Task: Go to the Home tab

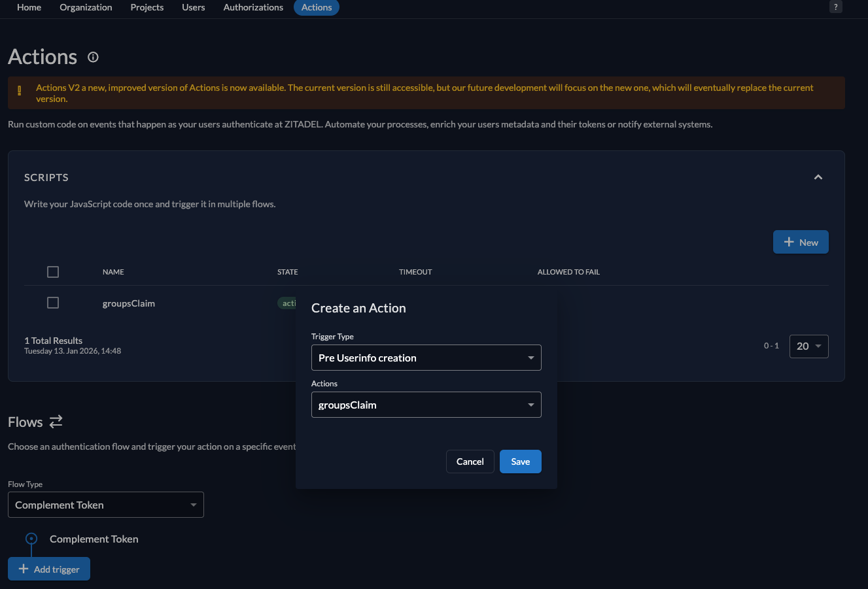Action: tap(29, 7)
